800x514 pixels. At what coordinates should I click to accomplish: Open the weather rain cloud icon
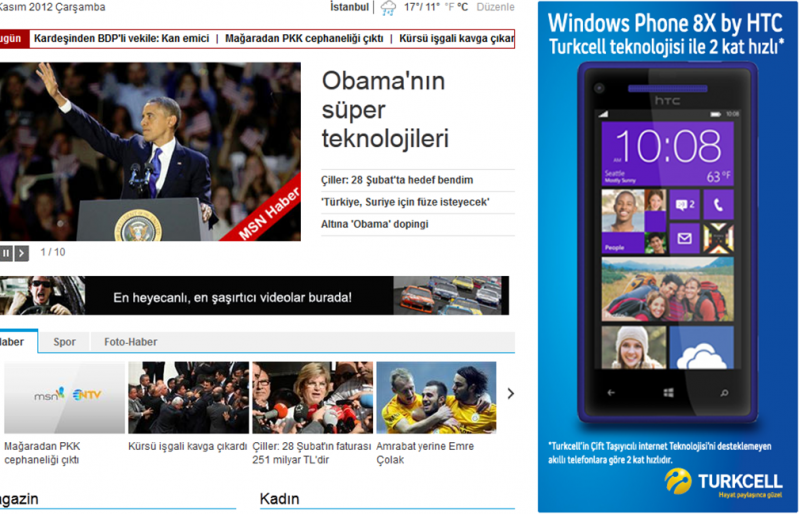click(388, 8)
